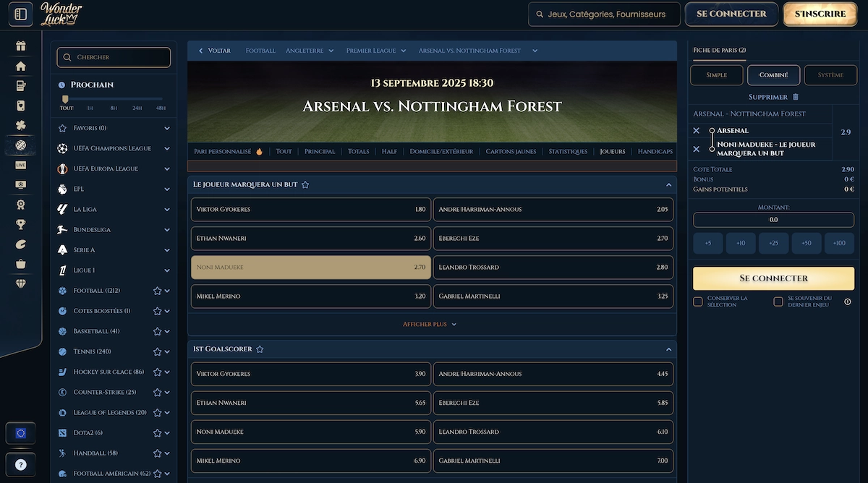The height and width of the screenshot is (483, 868).
Task: Favorite Le joueur marquera un but market
Action: point(305,184)
